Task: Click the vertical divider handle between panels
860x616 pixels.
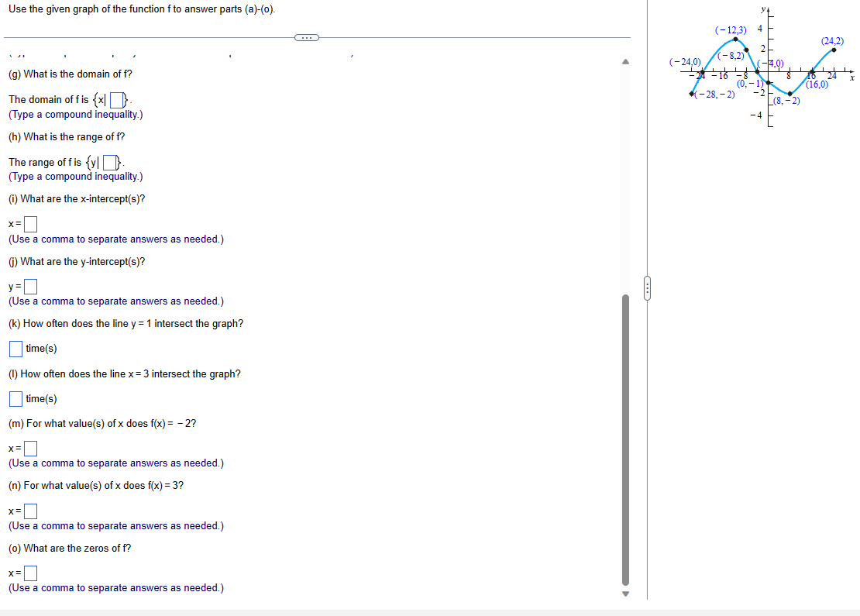Action: click(x=647, y=287)
